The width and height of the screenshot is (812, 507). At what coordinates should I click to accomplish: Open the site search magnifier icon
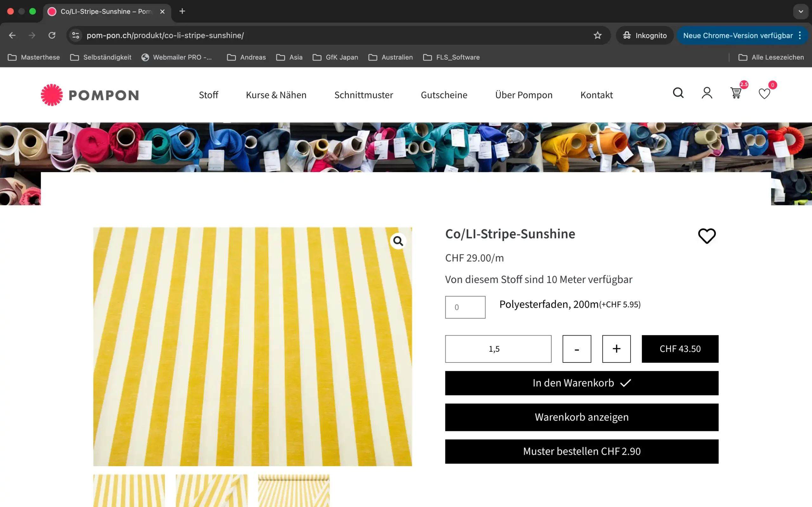point(678,93)
